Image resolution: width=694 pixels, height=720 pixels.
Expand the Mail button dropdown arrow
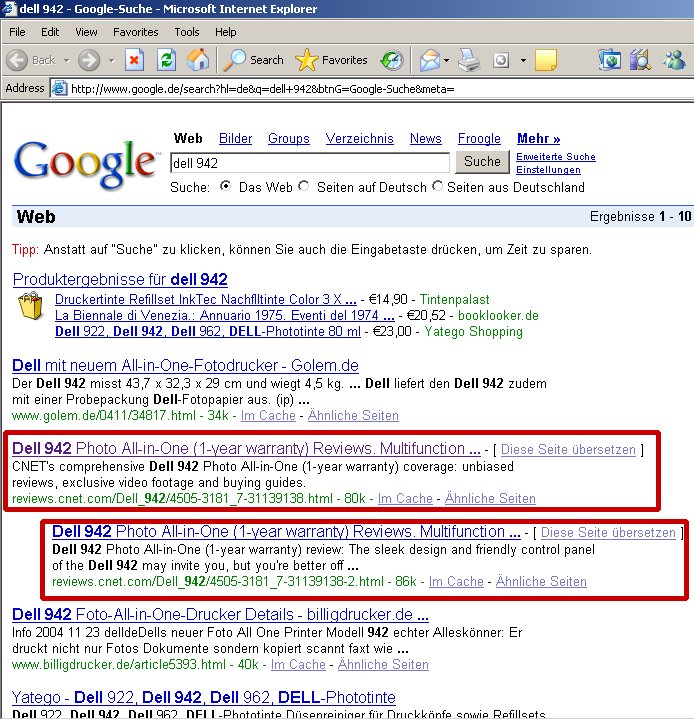click(x=446, y=60)
